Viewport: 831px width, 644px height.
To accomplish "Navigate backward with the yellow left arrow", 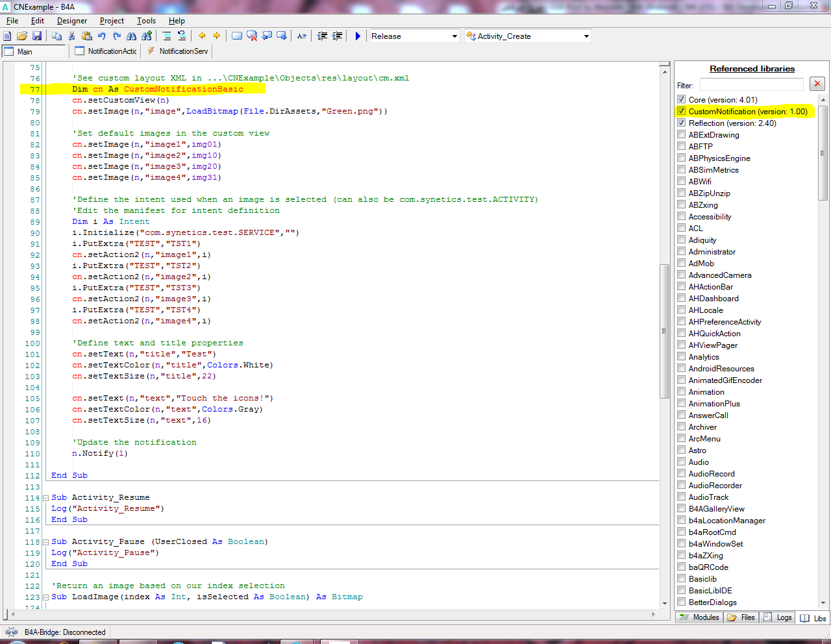I will pos(202,36).
